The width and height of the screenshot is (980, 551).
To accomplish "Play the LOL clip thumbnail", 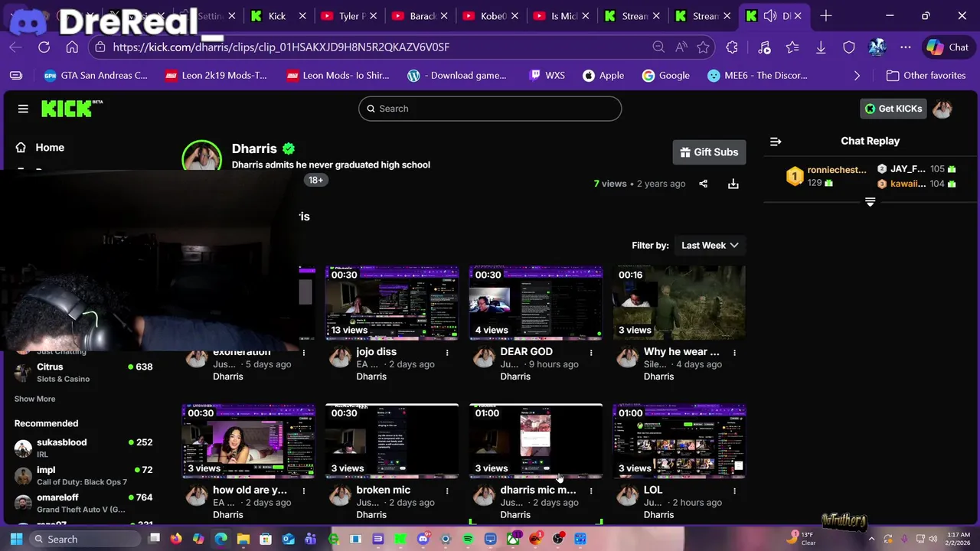I will 679,442.
